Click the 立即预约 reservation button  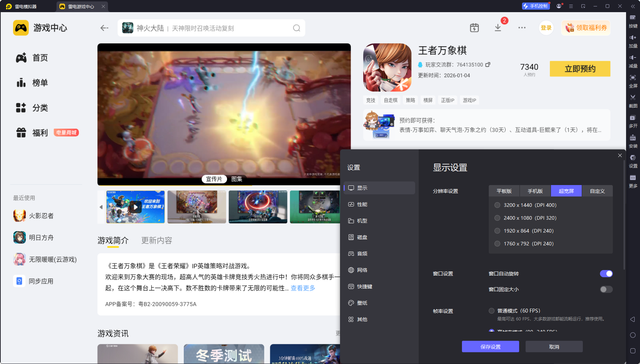580,69
